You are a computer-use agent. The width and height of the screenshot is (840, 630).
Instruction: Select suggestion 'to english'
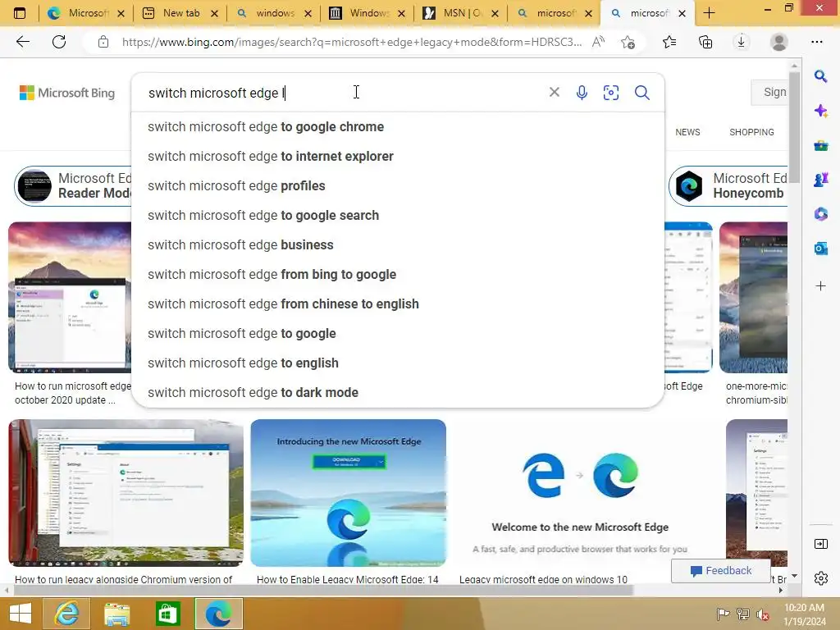[x=398, y=363]
